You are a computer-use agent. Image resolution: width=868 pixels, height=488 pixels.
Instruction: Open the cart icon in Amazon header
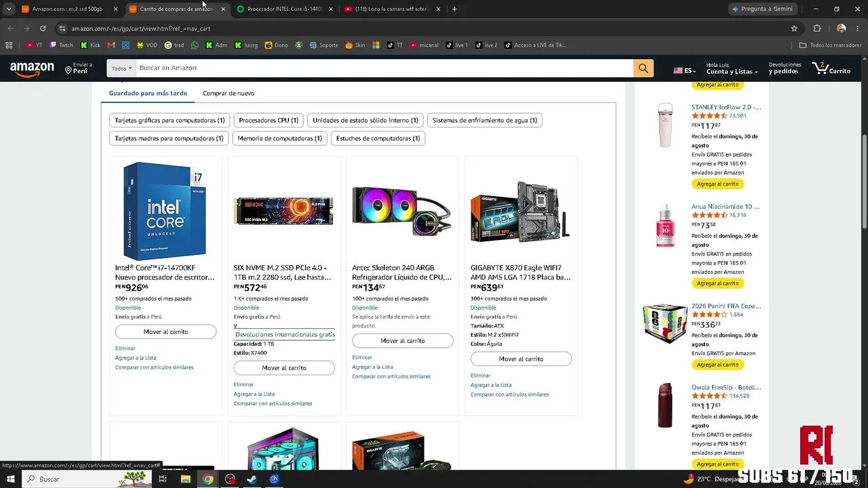click(831, 68)
